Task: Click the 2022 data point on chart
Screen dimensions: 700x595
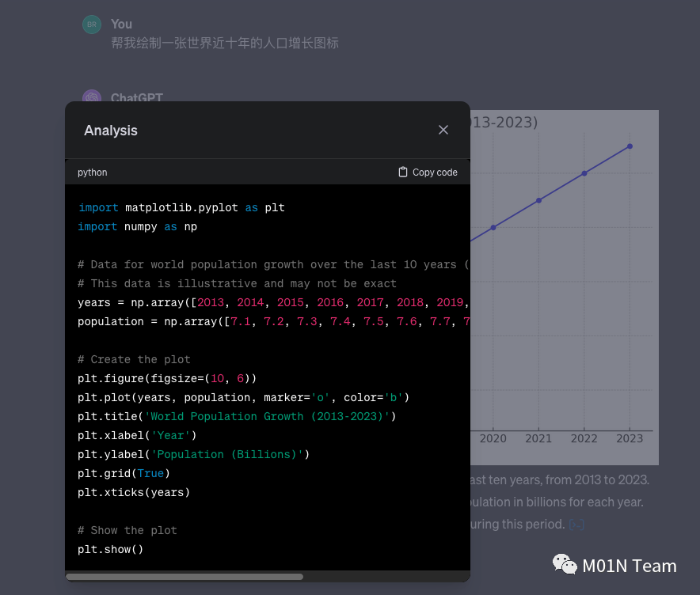Action: click(584, 173)
